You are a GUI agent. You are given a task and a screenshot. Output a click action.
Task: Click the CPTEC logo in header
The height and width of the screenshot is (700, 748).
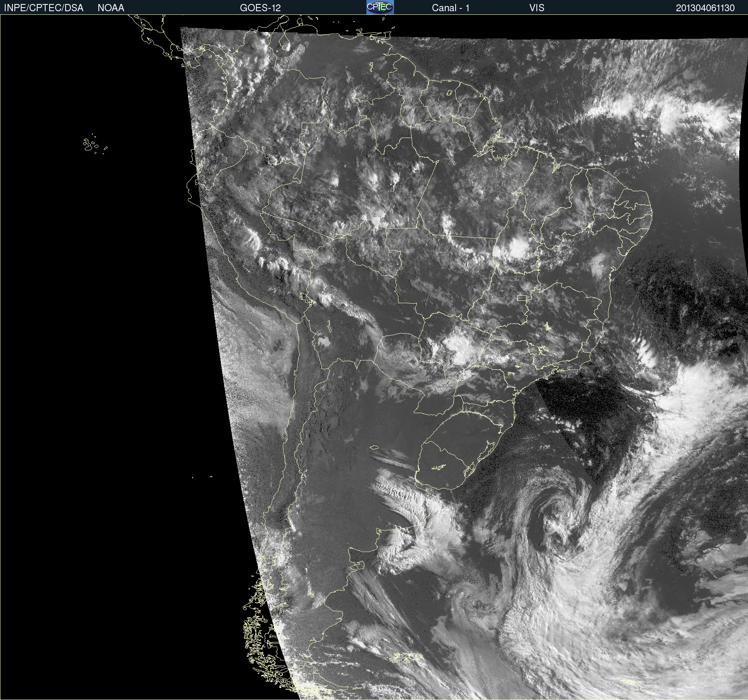click(380, 7)
